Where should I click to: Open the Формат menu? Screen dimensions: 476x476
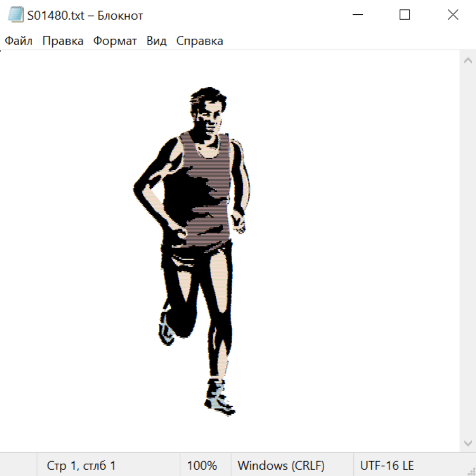[x=115, y=41]
